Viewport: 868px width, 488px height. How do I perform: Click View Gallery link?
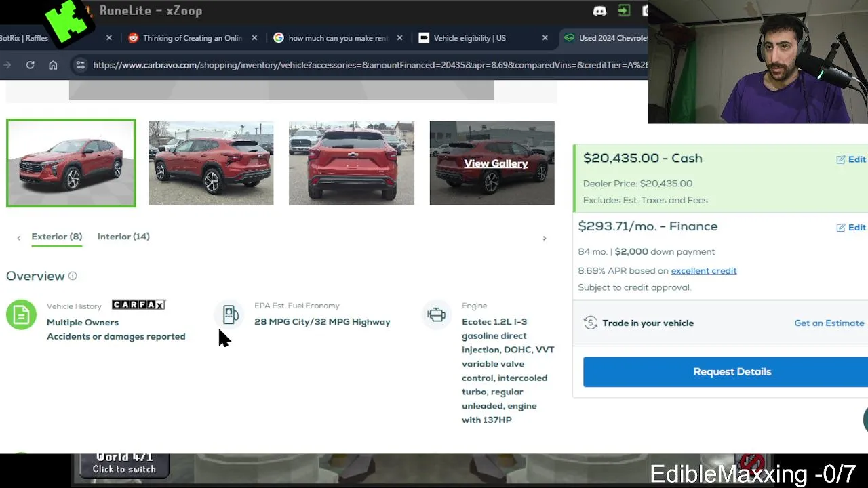(x=496, y=163)
